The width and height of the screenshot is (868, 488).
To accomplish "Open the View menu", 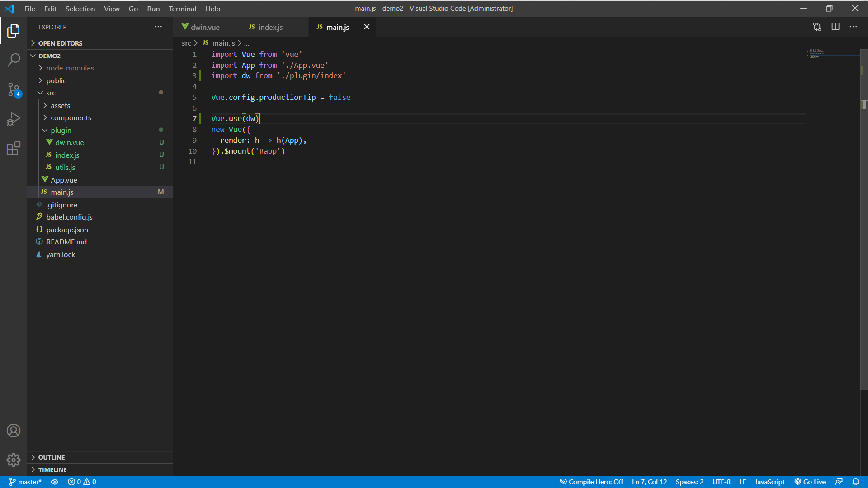I will coord(112,9).
